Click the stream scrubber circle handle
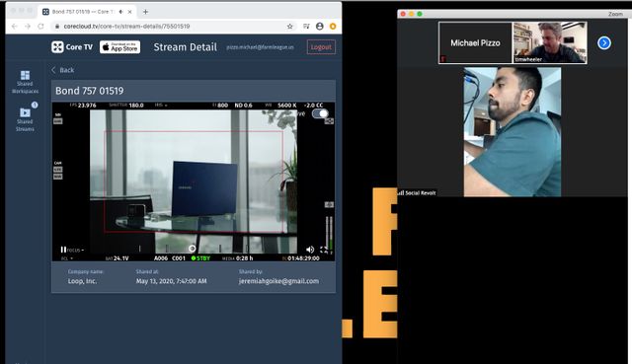This screenshot has height=364, width=632. (x=193, y=249)
